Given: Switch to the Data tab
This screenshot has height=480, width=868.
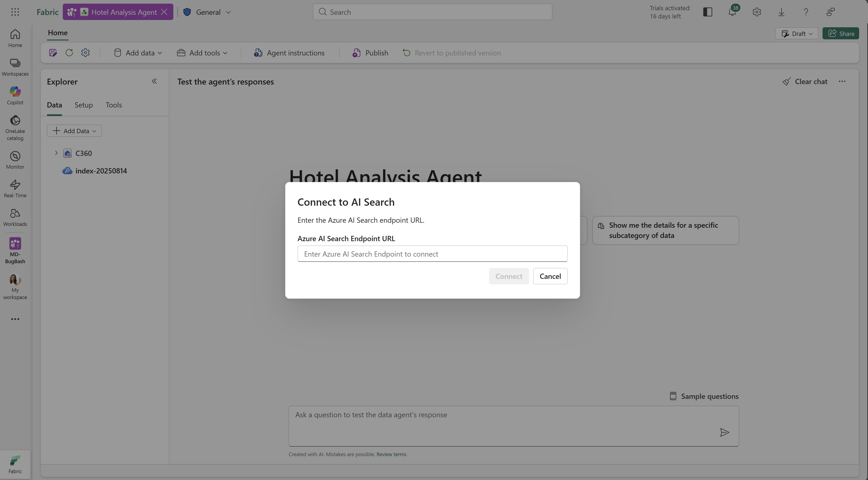Looking at the screenshot, I should tap(54, 105).
